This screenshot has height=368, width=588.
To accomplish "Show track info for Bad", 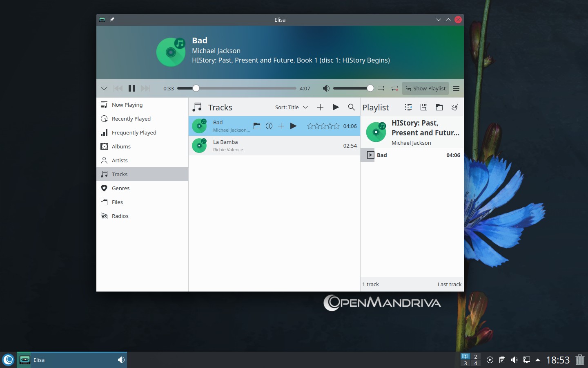I will pos(269,126).
